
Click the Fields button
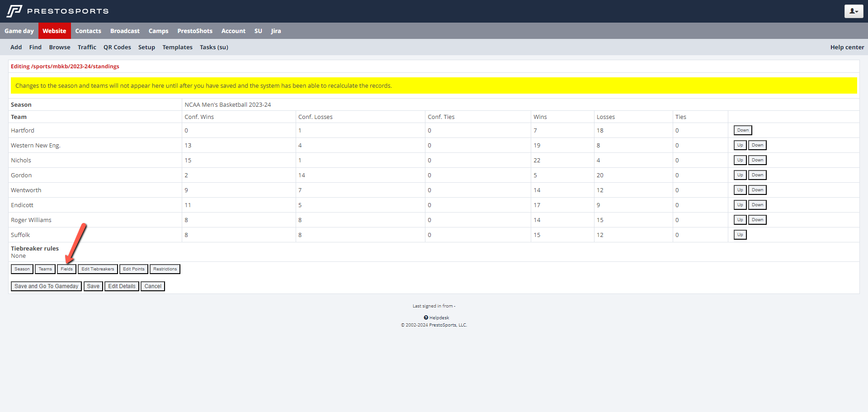click(x=66, y=269)
